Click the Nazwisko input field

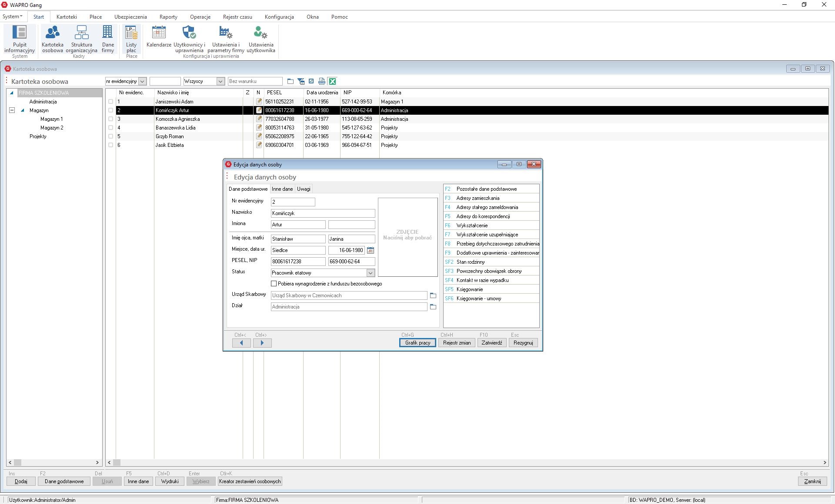pos(323,213)
